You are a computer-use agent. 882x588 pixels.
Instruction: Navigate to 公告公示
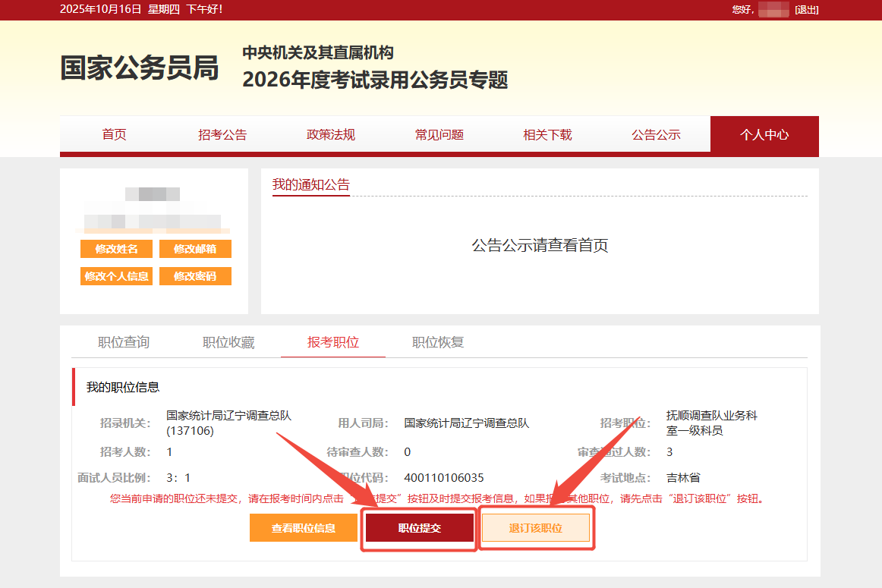(x=656, y=135)
